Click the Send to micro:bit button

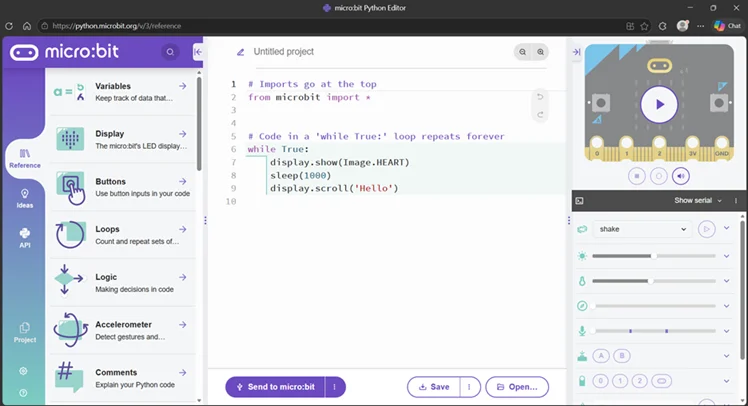click(275, 387)
